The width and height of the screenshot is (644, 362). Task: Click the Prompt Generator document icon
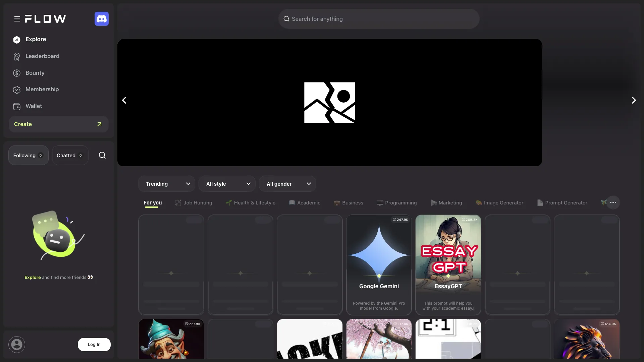[540, 203]
